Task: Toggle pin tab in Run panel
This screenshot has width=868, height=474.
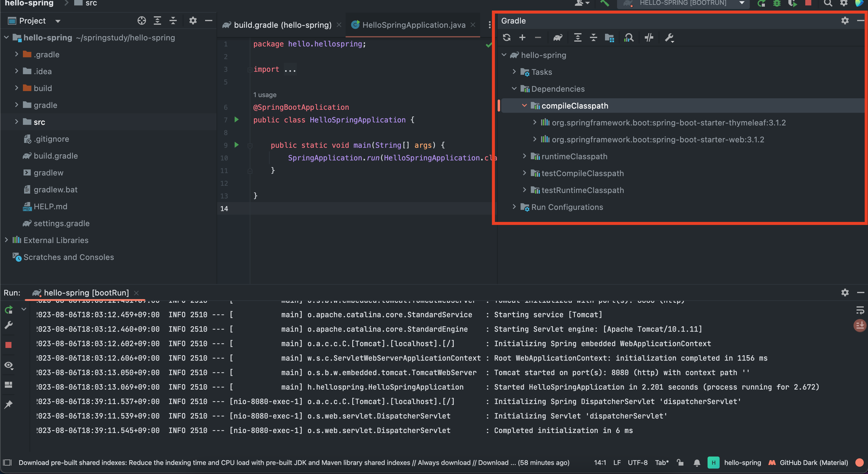Action: (8, 404)
